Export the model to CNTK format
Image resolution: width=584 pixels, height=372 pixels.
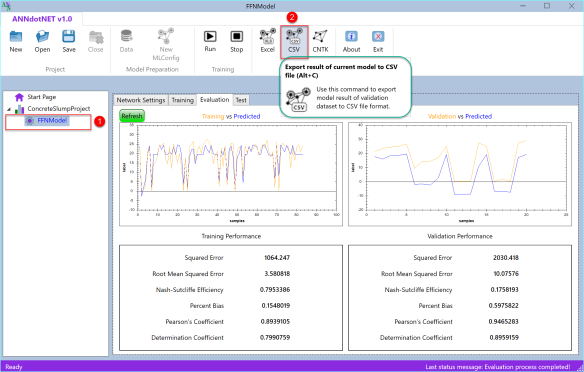tap(320, 41)
